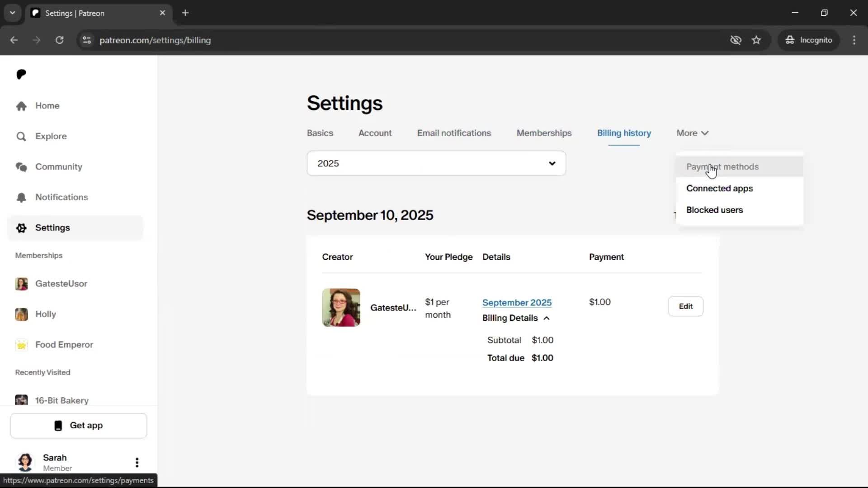Screen dimensions: 868x488
Task: Reload the billing page
Action: (x=59, y=40)
